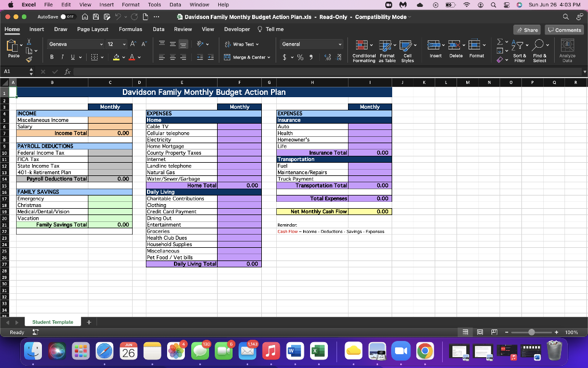Click the insert function fx icon

click(68, 71)
